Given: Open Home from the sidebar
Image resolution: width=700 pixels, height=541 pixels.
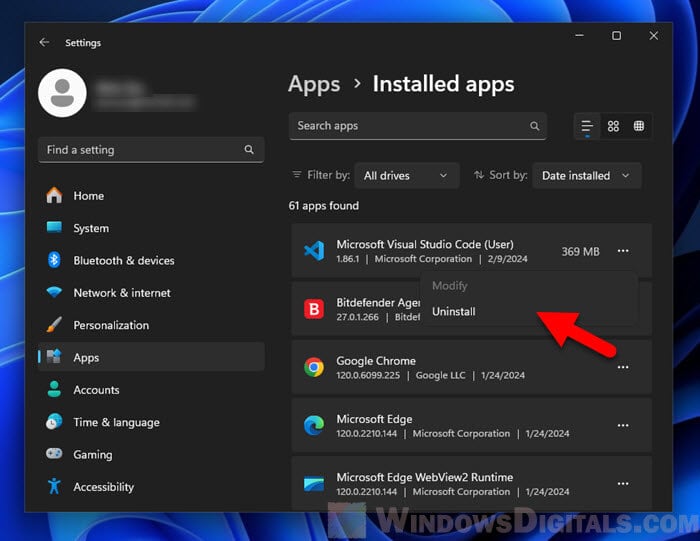Looking at the screenshot, I should point(151,196).
